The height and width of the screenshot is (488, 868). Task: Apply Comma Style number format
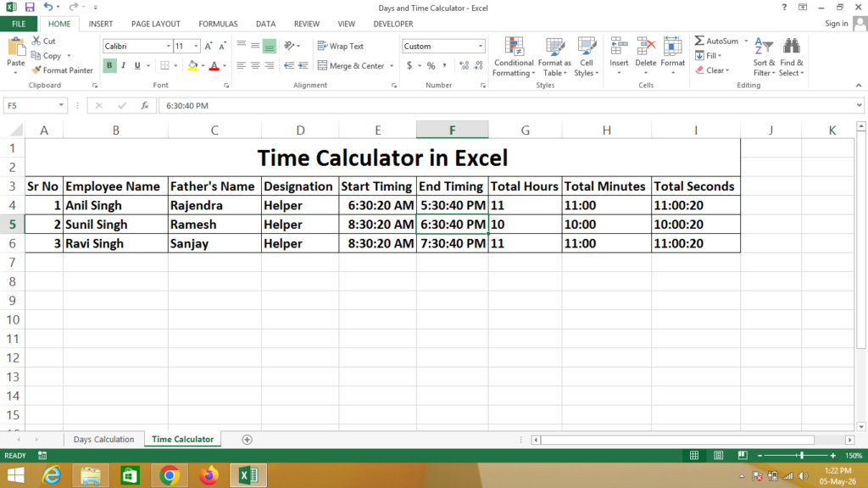tap(444, 66)
